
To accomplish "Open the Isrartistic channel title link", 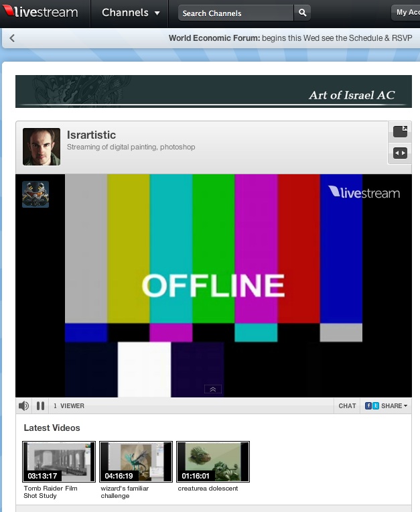I will [91, 135].
